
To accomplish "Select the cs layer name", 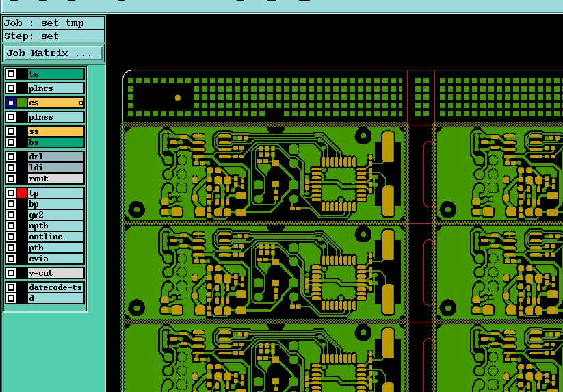I will coord(56,103).
